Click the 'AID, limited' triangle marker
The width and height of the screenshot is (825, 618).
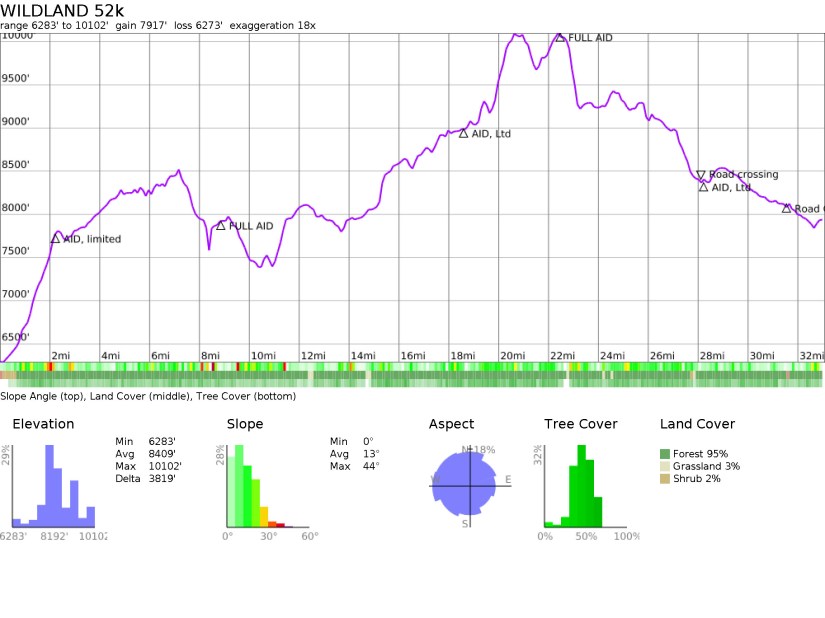coord(55,238)
